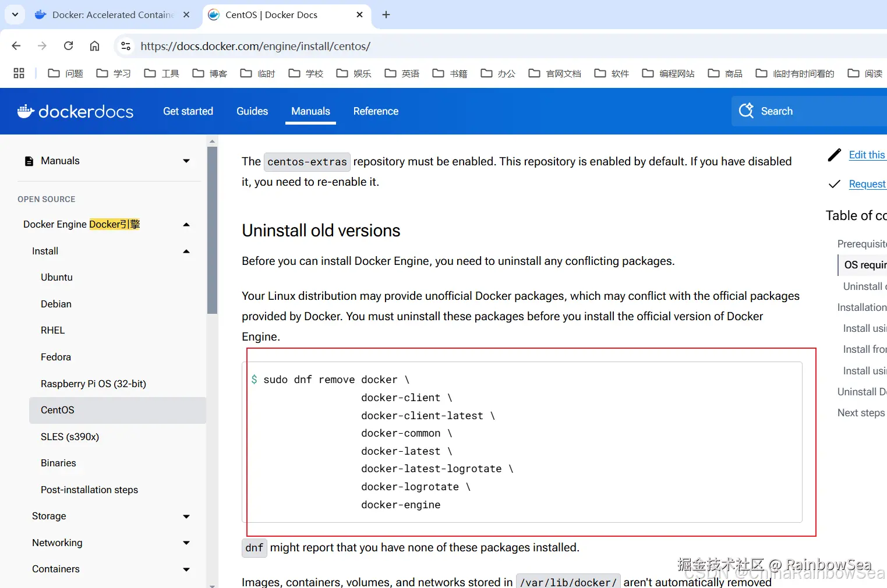Open the 官网文档 bookmark folder
The image size is (887, 588).
tap(555, 73)
